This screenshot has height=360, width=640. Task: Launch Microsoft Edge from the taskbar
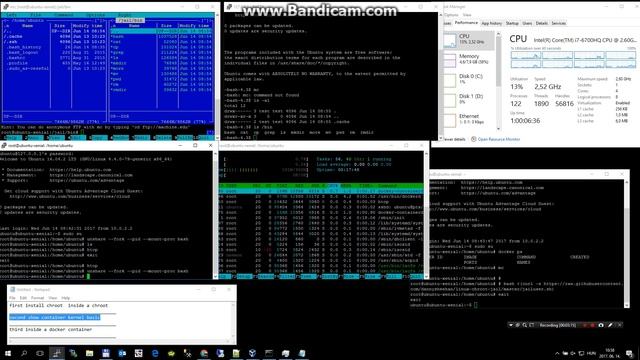(155, 353)
